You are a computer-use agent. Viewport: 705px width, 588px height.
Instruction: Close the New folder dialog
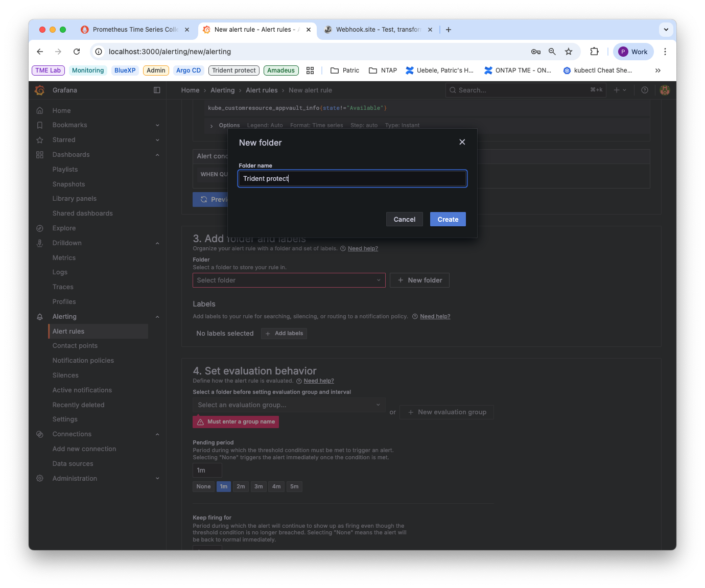462,142
